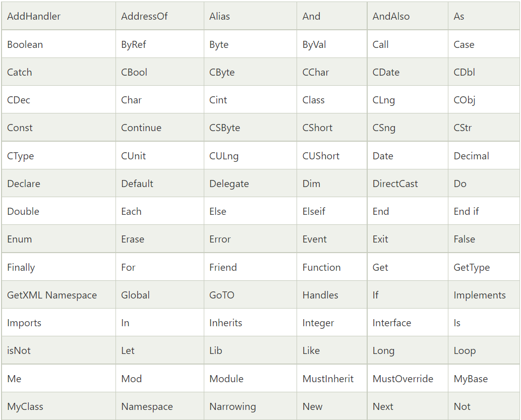Select the CByte keyword
The image size is (521, 420).
(x=222, y=72)
